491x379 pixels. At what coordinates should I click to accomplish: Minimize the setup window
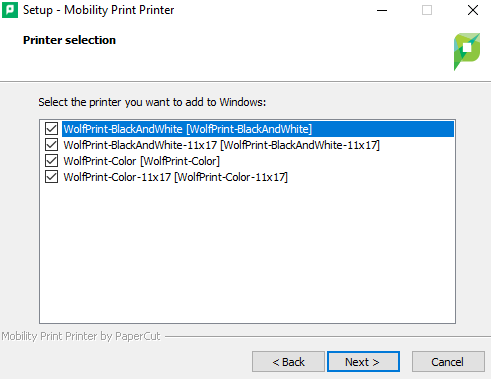tap(382, 10)
